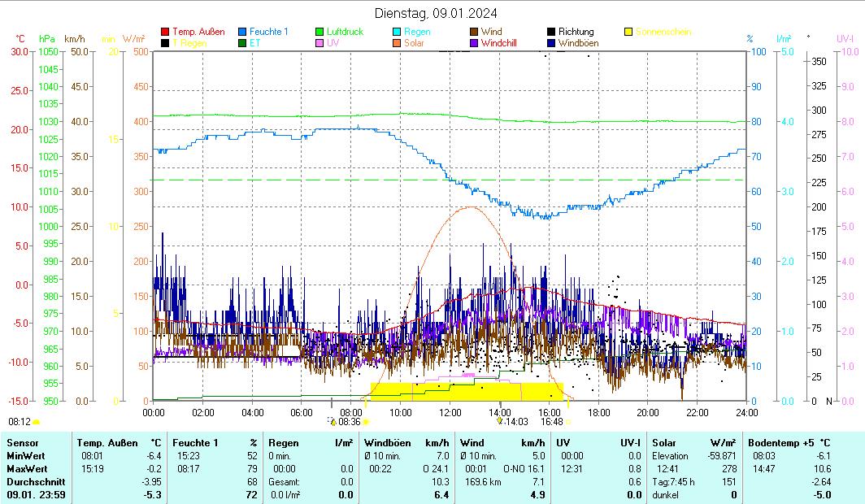Screen dimensions: 865x504
Task: Click the hPa axis unit label
Action: coord(47,39)
